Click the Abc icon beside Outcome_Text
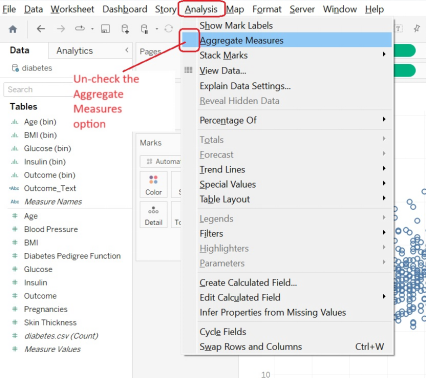This screenshot has height=378, width=426. pos(14,188)
